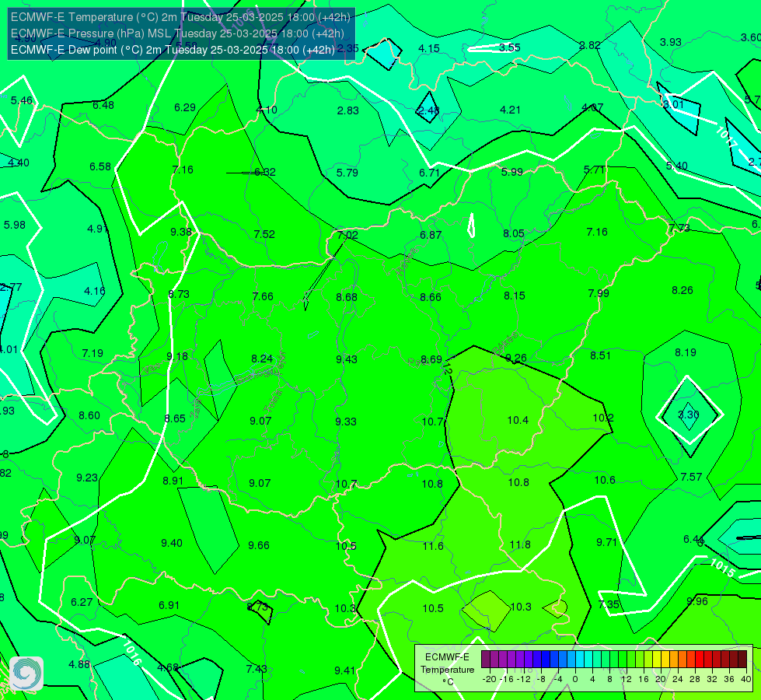Click the 8.66 temperature value
This screenshot has height=700, width=761.
[431, 297]
